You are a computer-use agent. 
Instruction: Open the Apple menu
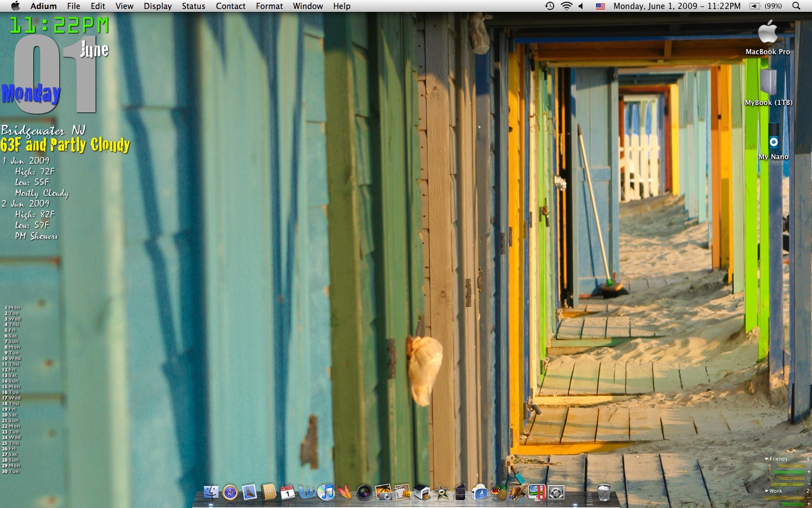[15, 6]
